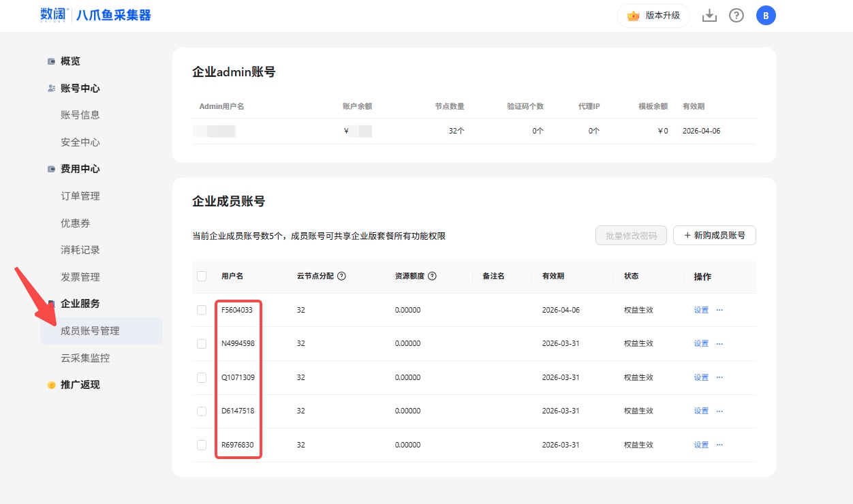Click help icon next to 资源额度
Screen dimensions: 853x504
(x=432, y=277)
